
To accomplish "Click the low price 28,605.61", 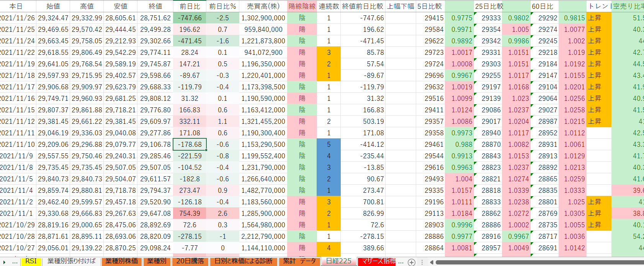I will 121,18.
